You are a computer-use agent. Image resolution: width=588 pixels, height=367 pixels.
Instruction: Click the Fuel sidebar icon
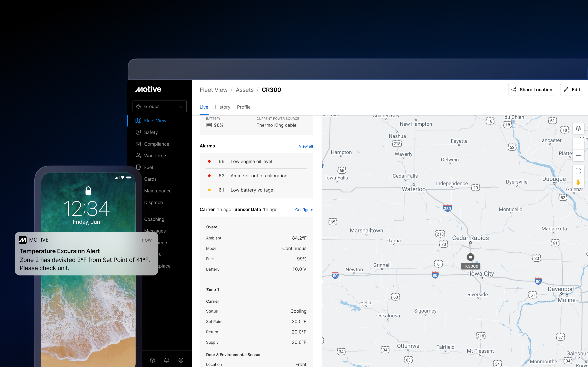(138, 167)
